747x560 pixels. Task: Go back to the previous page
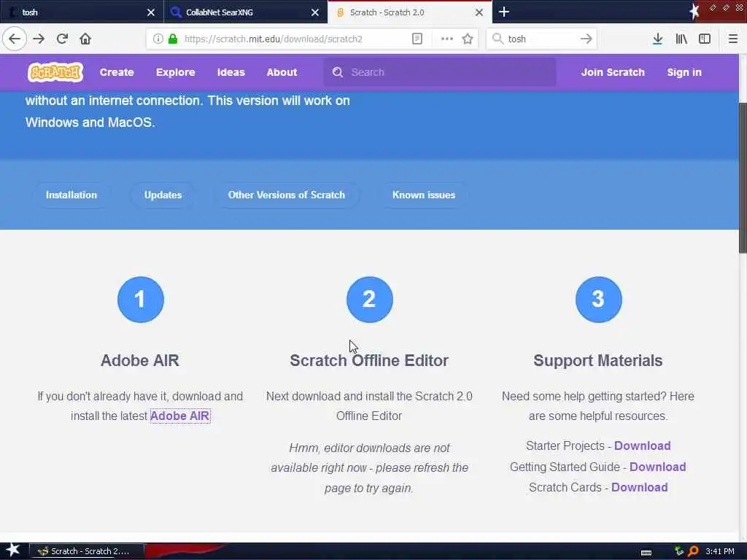coord(15,39)
